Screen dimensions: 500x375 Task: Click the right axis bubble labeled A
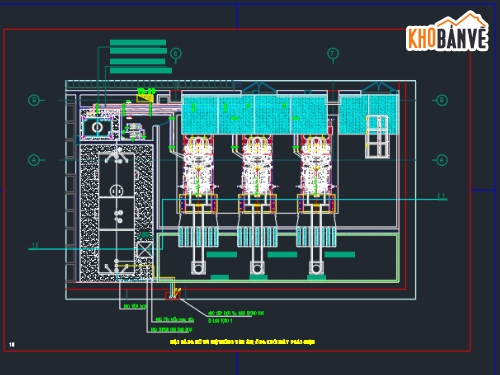(x=442, y=160)
